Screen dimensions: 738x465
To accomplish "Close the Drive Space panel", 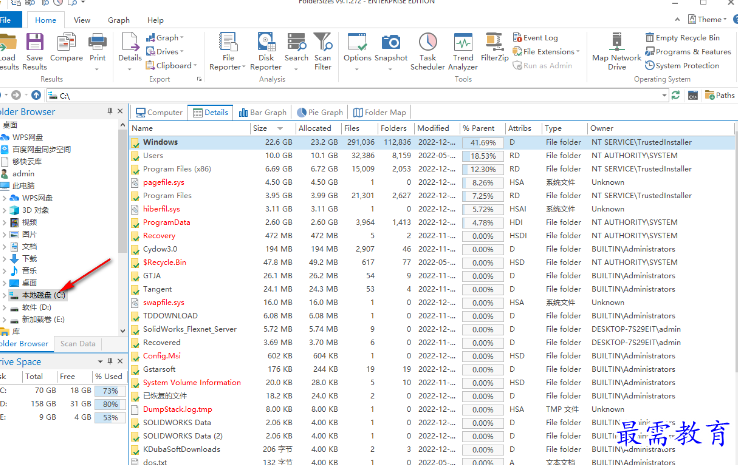I will [120, 361].
